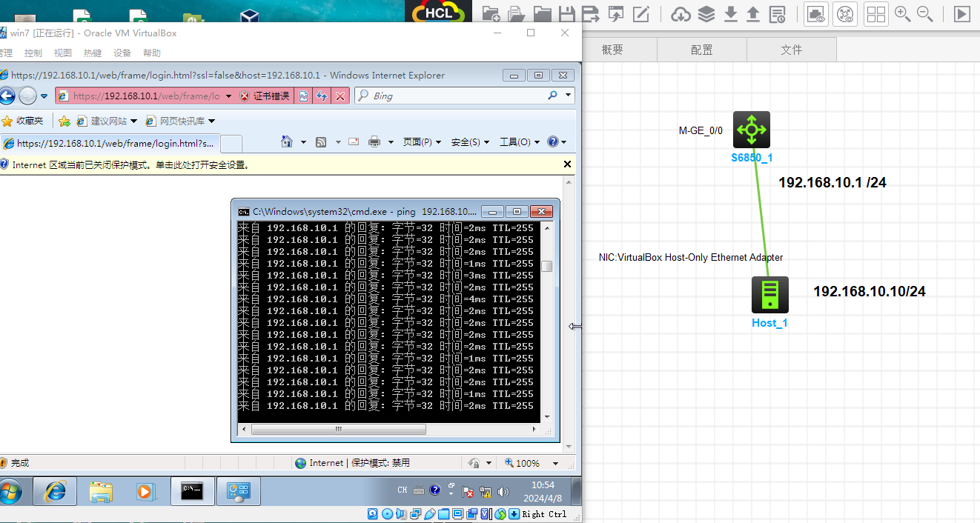Toggle the topology overview display button

point(816,13)
